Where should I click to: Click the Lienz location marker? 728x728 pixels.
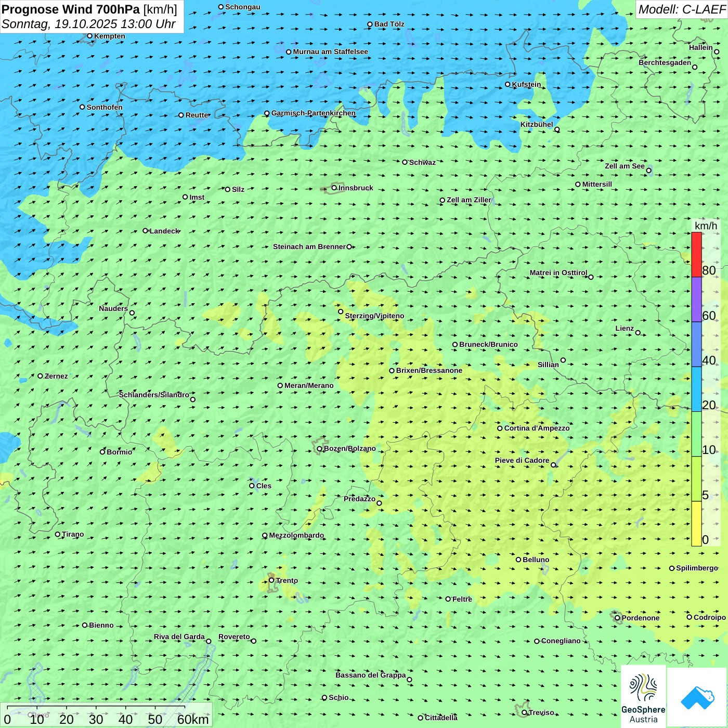638,333
